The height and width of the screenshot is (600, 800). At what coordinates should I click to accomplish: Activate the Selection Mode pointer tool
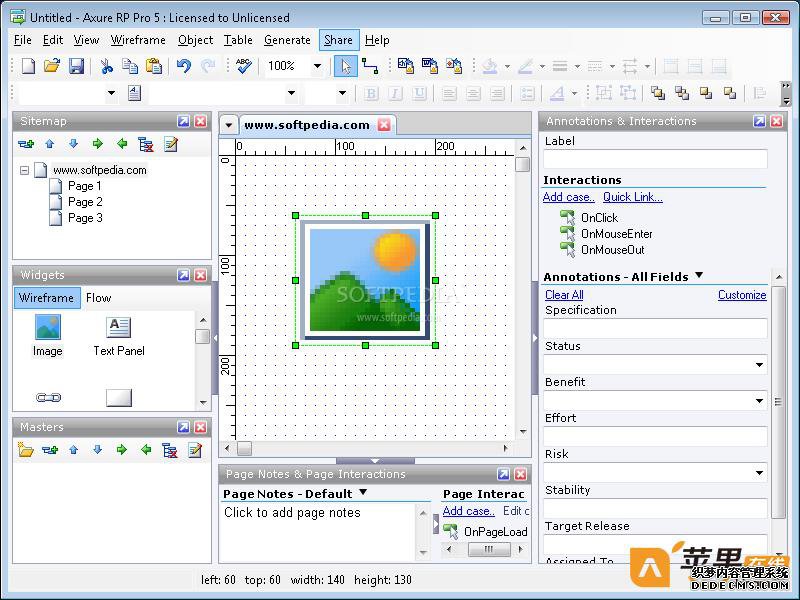[346, 66]
